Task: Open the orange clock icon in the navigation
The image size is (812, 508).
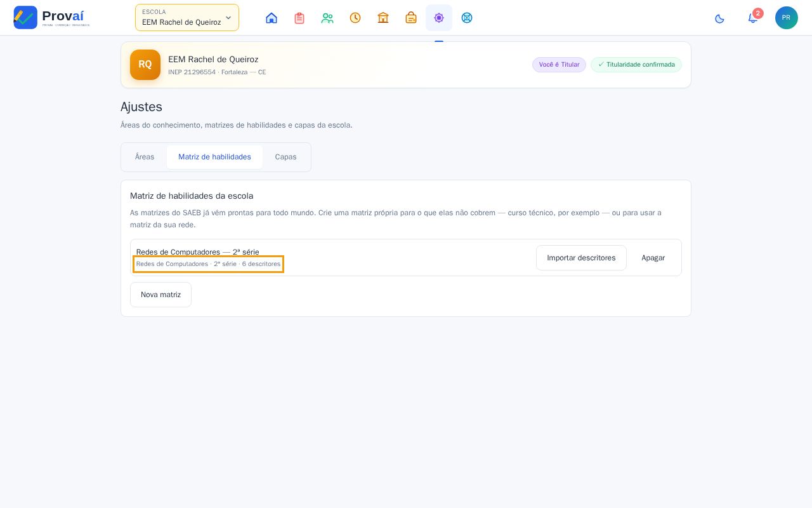Action: [355, 18]
